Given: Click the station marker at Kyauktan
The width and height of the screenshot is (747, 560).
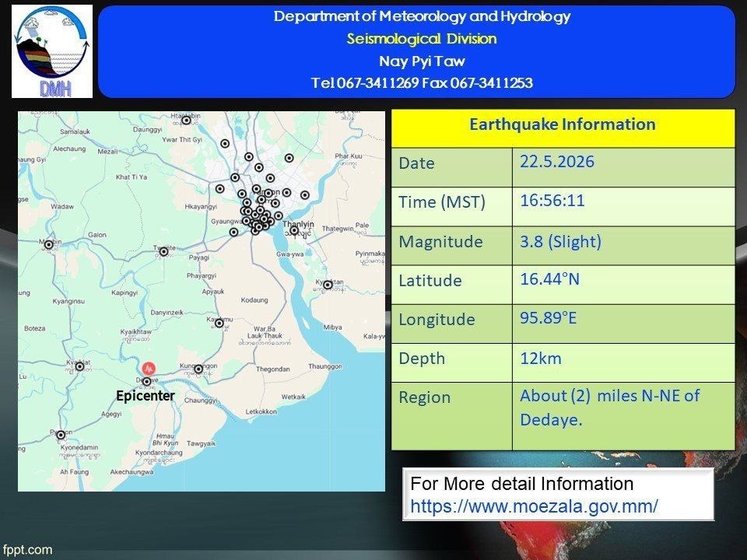Looking at the screenshot, I should (328, 285).
